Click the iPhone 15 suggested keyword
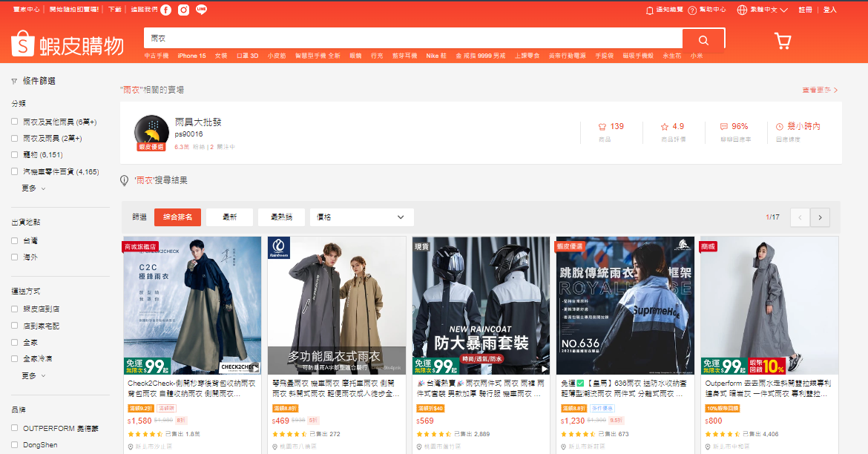 click(191, 56)
